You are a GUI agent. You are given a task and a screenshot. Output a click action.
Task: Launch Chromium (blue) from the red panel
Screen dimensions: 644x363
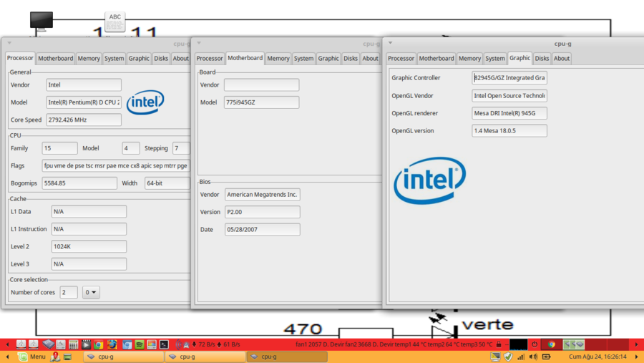(x=127, y=344)
